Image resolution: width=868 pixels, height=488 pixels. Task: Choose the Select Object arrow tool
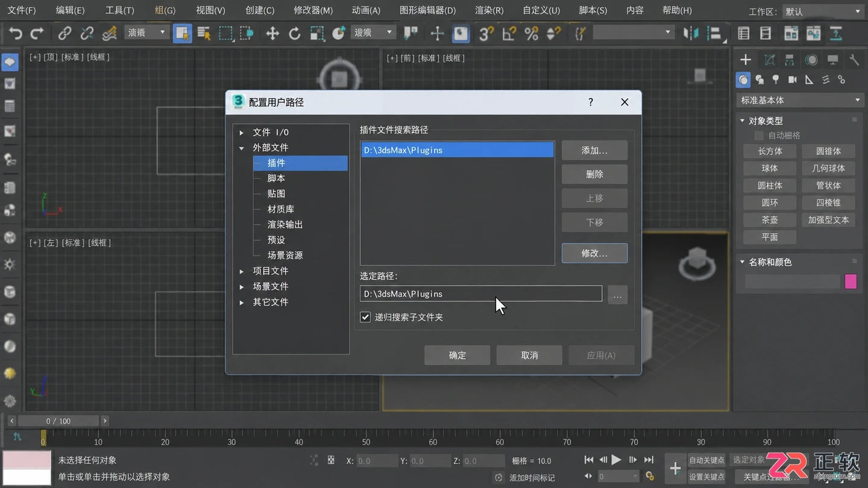pyautogui.click(x=182, y=33)
